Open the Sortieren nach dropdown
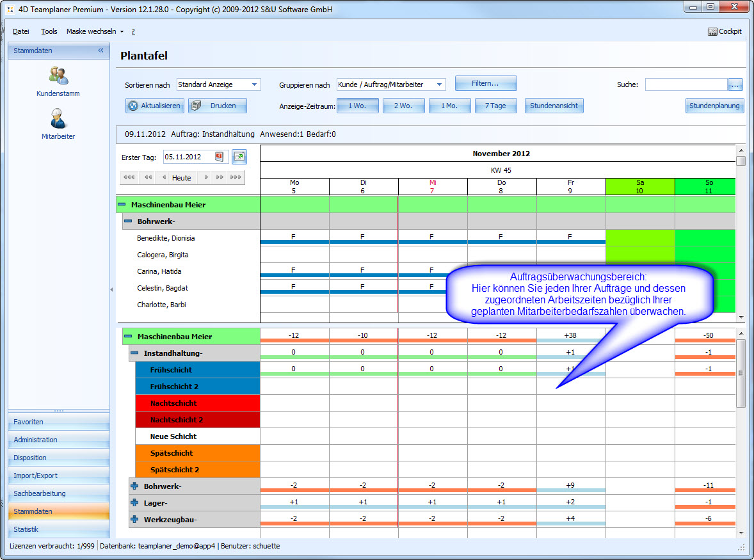 click(254, 84)
